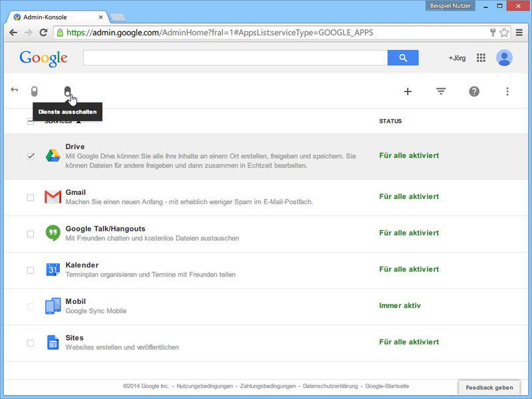Open the Google Talk/Hangouts title
Image resolution: width=532 pixels, height=399 pixels.
pos(105,229)
